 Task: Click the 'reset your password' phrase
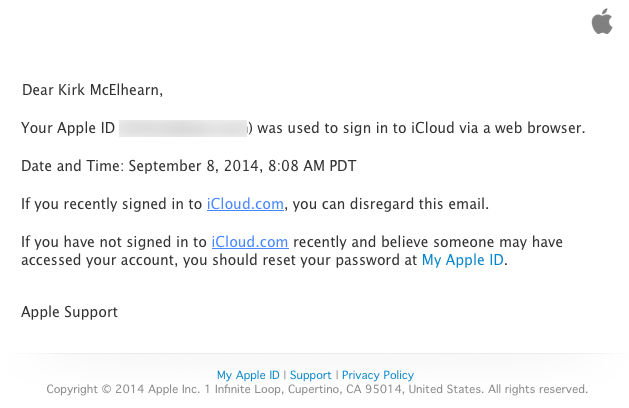pos(351,260)
